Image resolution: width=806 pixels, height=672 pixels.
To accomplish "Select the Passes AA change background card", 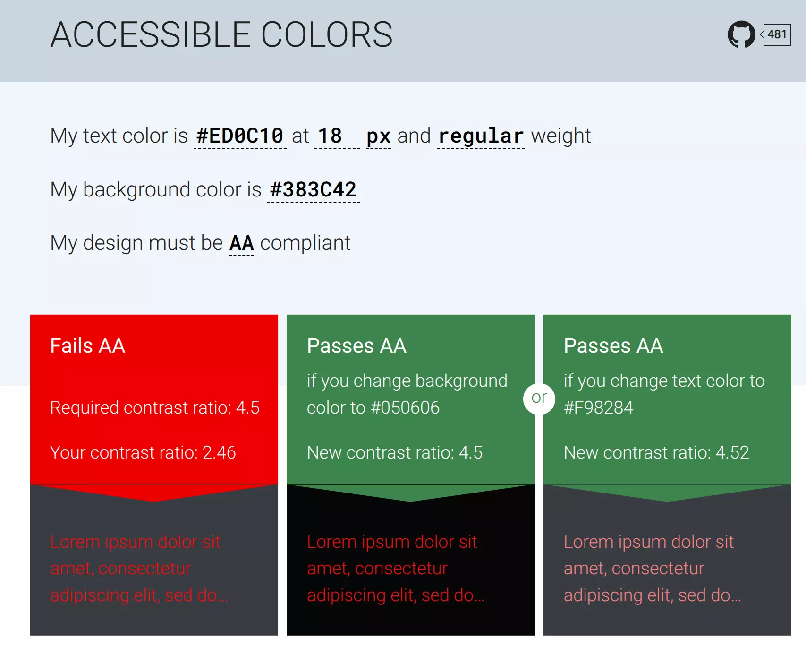I will point(410,399).
